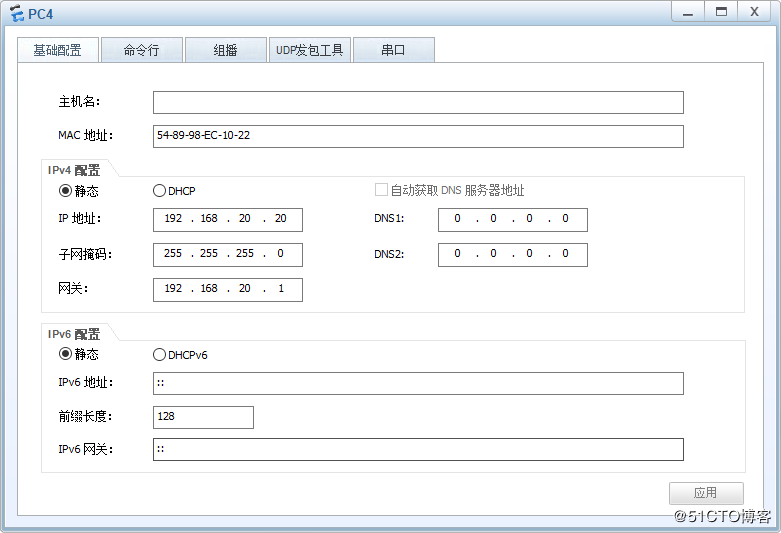Click the 主机名 input field

(x=418, y=102)
